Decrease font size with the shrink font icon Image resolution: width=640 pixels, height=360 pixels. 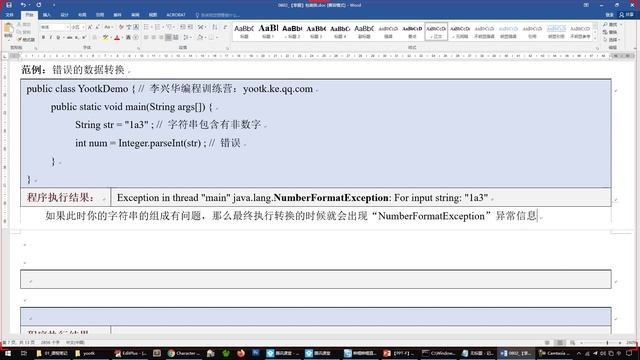coord(97,27)
